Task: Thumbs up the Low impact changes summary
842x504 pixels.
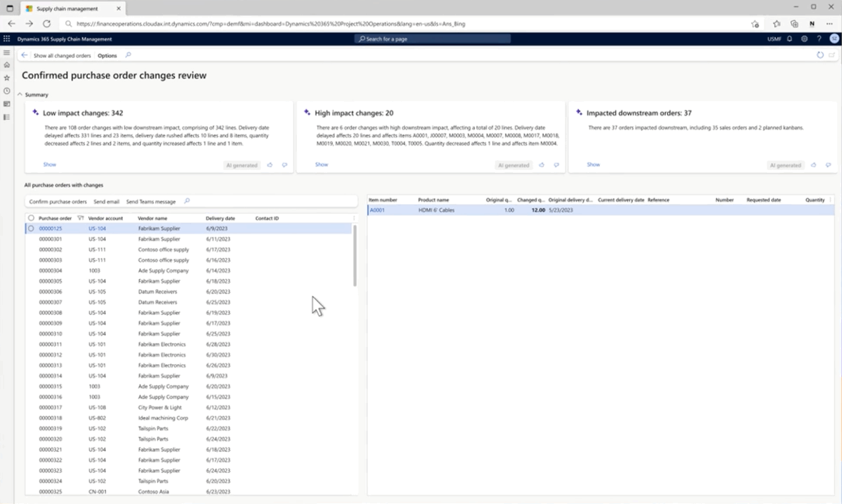Action: tap(269, 165)
